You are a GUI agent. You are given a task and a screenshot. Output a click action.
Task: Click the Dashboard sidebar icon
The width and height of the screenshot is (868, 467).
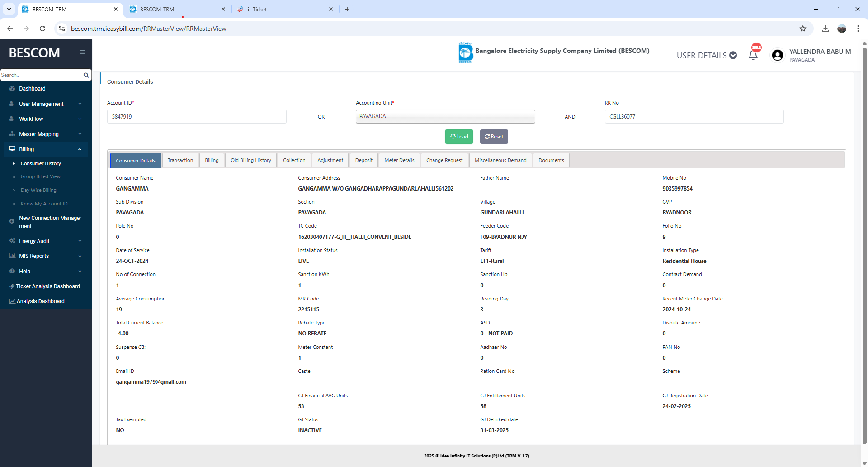tap(12, 89)
